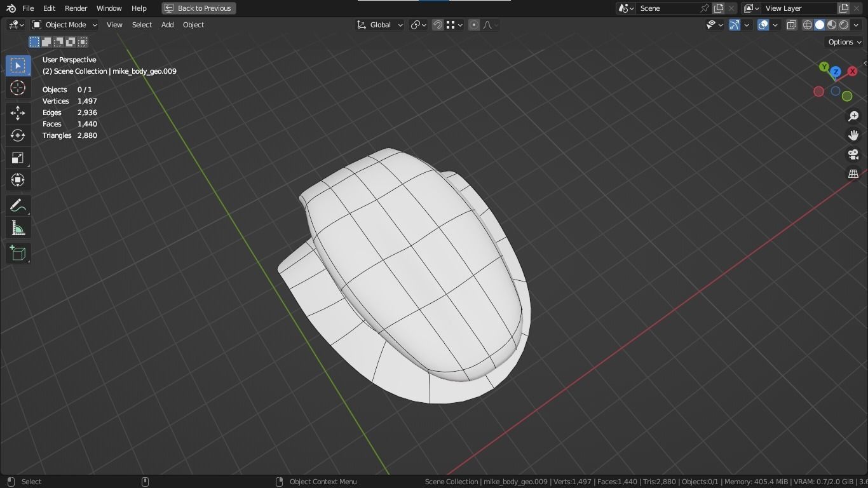Open the snapping options dropdown

point(454,25)
